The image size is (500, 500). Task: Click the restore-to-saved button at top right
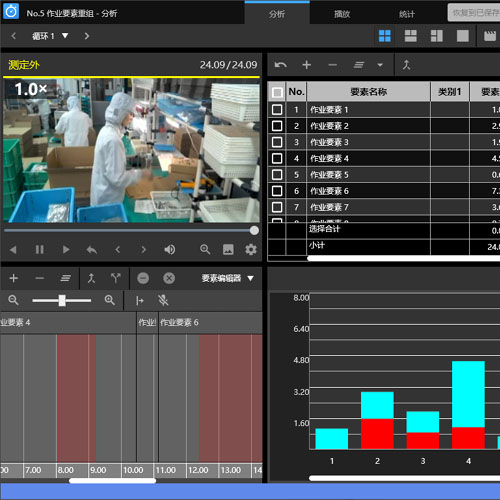point(474,13)
